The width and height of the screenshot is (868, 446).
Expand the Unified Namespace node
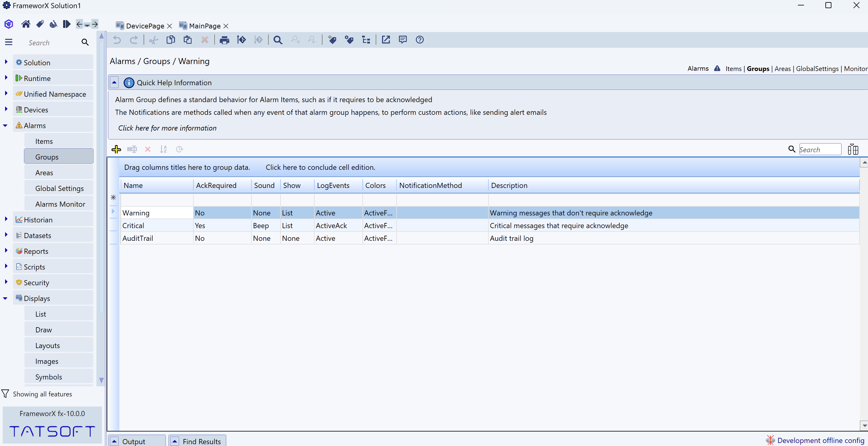6,93
